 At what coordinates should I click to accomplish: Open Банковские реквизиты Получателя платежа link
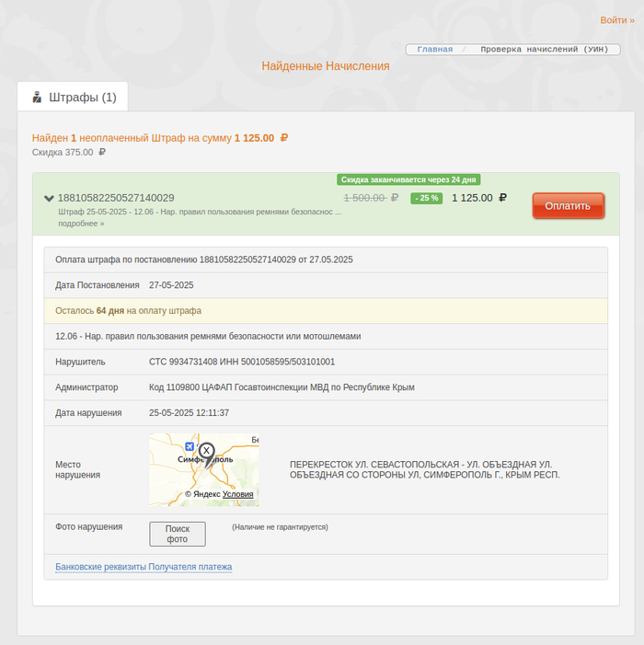point(144,567)
